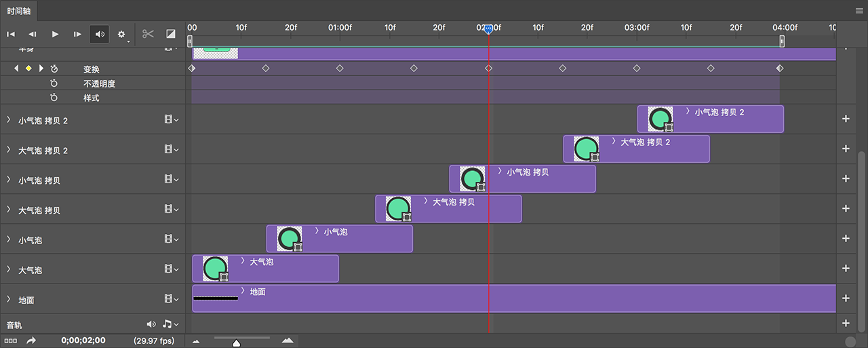Click the Play button in timeline controls

pyautogui.click(x=56, y=34)
